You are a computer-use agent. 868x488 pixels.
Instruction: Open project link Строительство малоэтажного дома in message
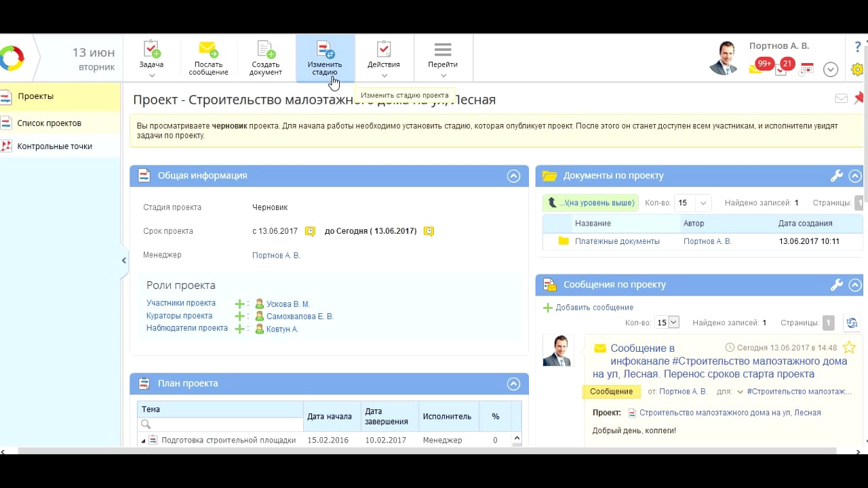pos(730,413)
